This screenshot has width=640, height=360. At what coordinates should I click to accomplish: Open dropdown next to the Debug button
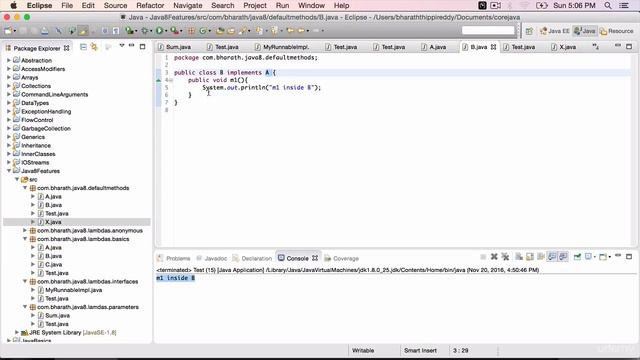click(151, 31)
